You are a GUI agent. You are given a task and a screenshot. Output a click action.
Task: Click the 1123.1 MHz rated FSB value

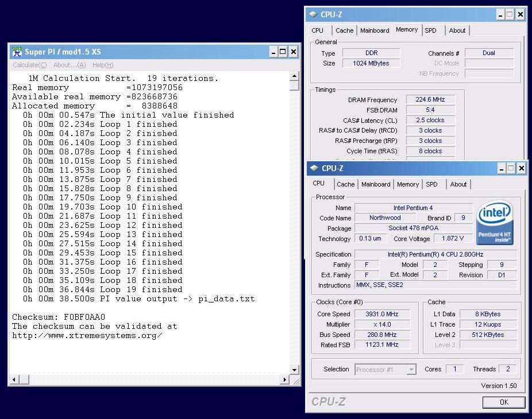click(382, 345)
